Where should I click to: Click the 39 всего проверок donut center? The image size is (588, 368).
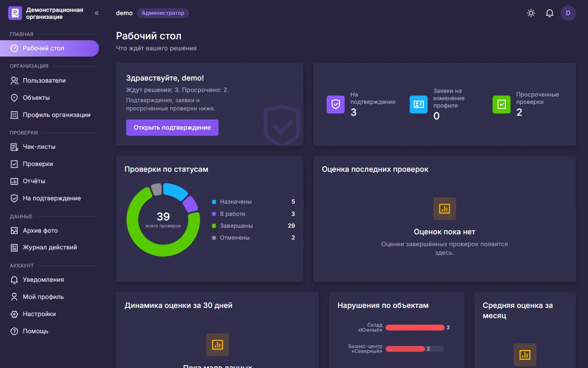[163, 220]
